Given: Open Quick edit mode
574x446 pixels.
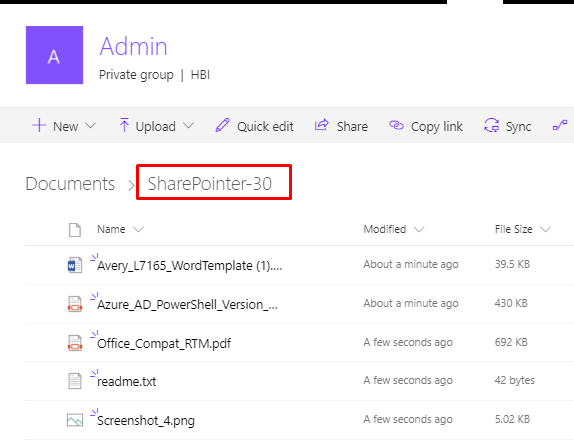Looking at the screenshot, I should click(254, 126).
